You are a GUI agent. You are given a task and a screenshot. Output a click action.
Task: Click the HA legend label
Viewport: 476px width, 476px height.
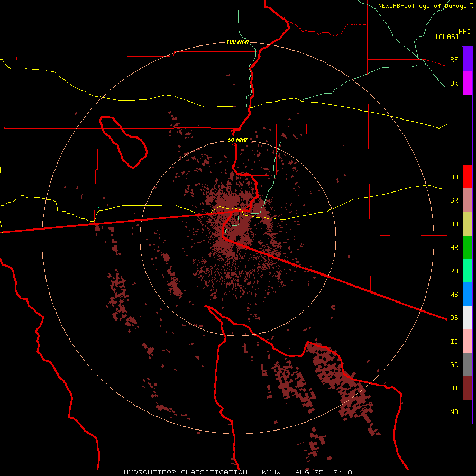454,177
